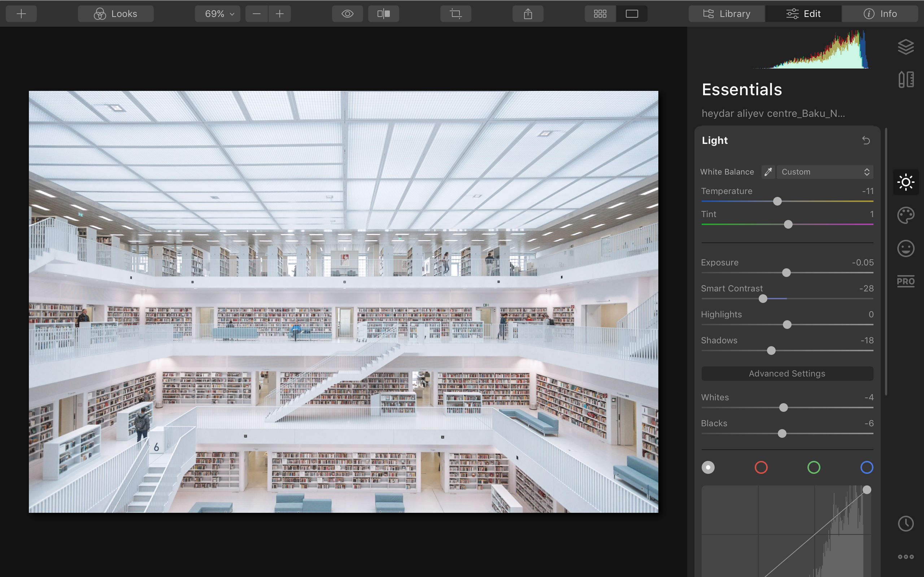
Task: Open the Looks panel button
Action: 116,14
